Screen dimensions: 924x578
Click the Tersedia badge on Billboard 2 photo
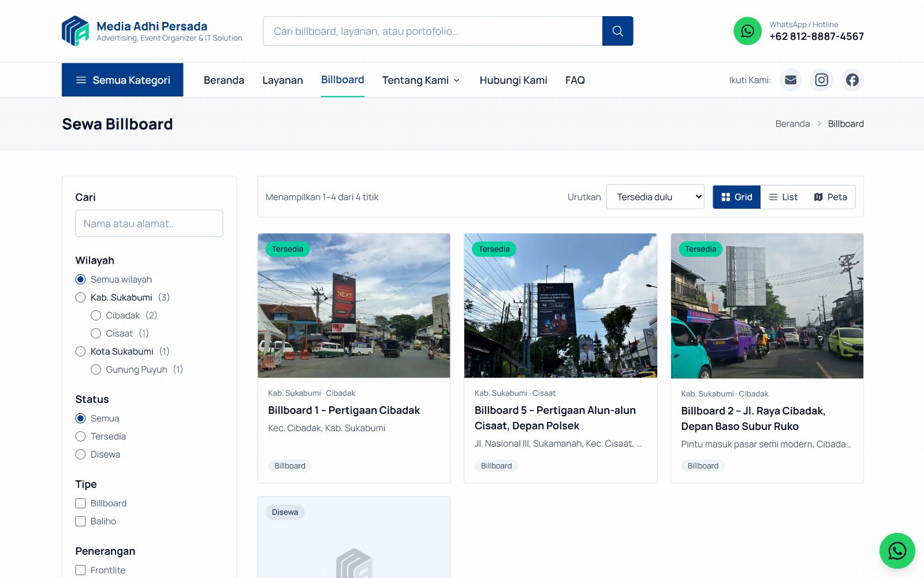[x=701, y=249]
